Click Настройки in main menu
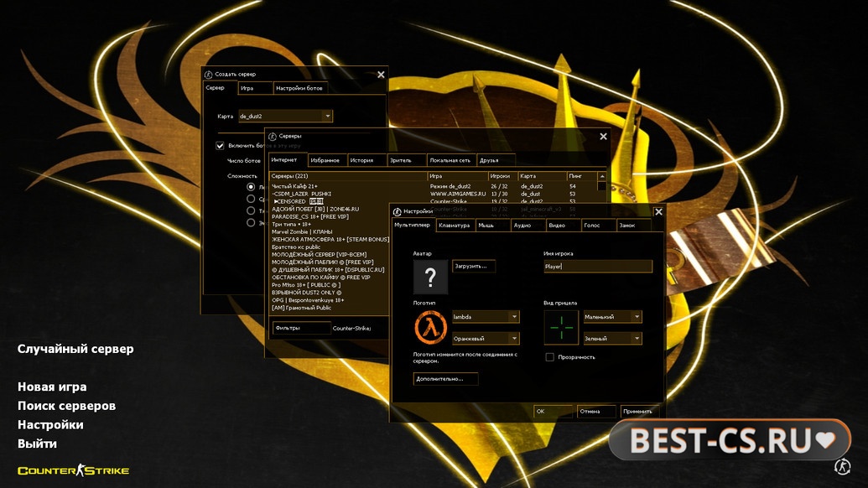 click(x=50, y=425)
